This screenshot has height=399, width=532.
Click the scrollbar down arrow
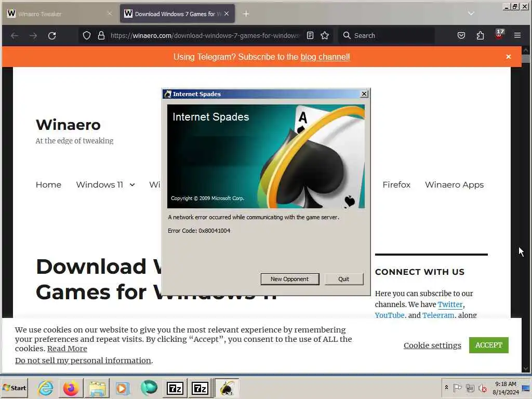pyautogui.click(x=526, y=368)
